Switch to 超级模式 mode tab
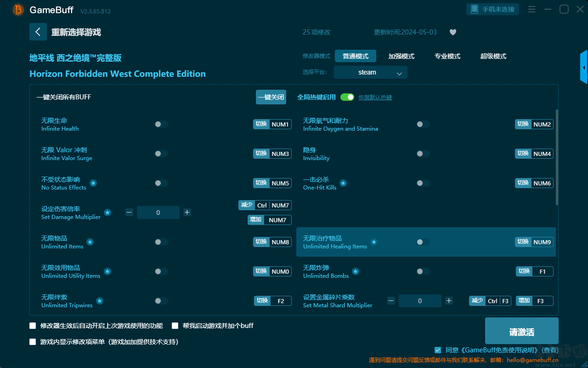The width and height of the screenshot is (588, 368). pyautogui.click(x=493, y=56)
